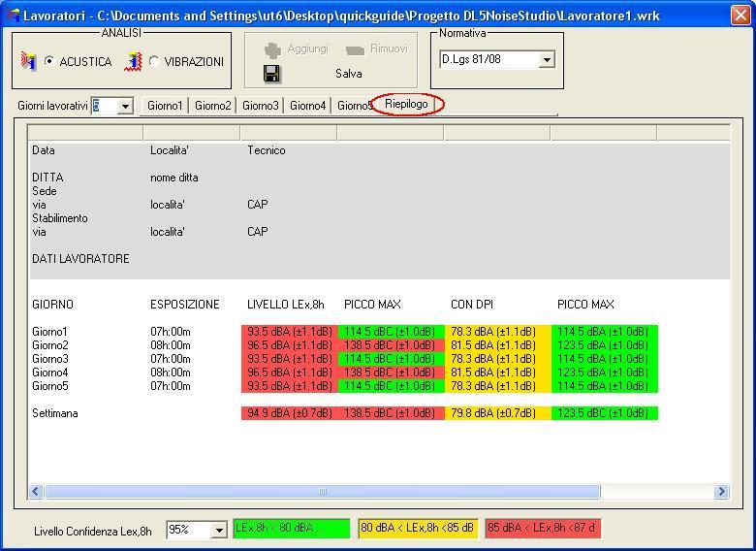This screenshot has height=551, width=756.
Task: Click the Giorno5 row label
Action: point(50,386)
